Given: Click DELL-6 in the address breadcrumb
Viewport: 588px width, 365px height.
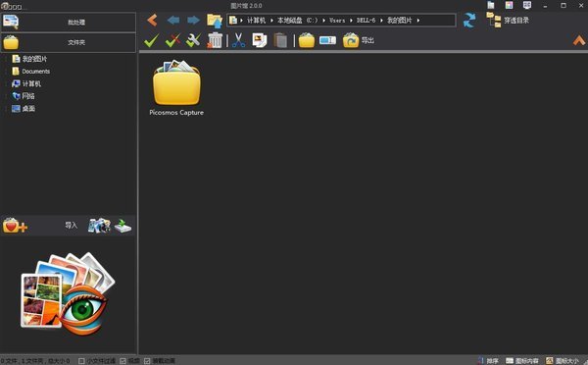Looking at the screenshot, I should [x=366, y=21].
